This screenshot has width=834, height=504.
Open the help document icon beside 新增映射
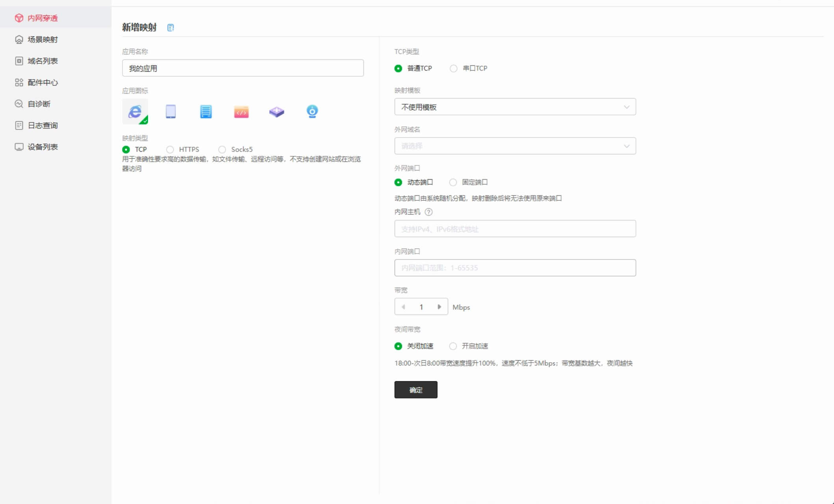tap(171, 28)
